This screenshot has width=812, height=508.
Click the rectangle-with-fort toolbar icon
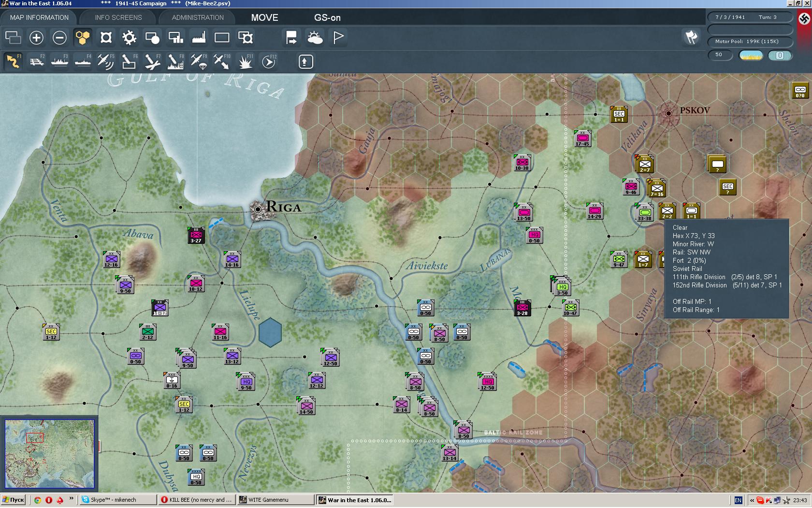(245, 37)
